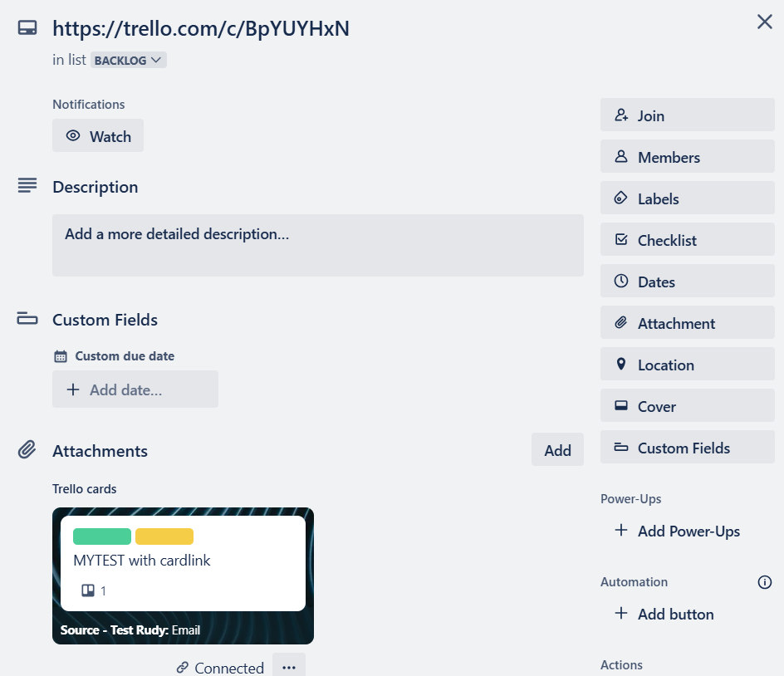The height and width of the screenshot is (676, 784).
Task: Click the Attachments heading
Action: point(100,451)
